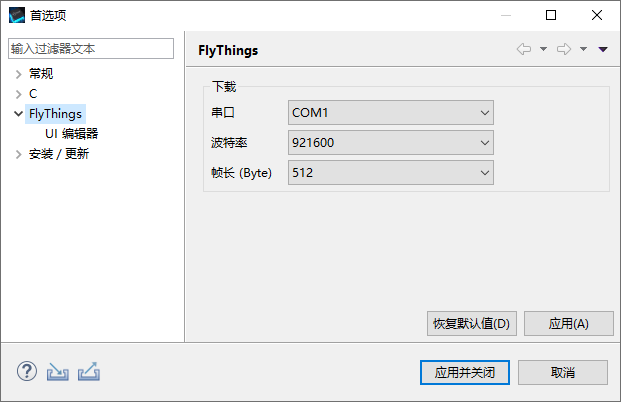Image resolution: width=621 pixels, height=402 pixels.
Task: Click the FlyThings app icon in title bar
Action: tap(17, 15)
